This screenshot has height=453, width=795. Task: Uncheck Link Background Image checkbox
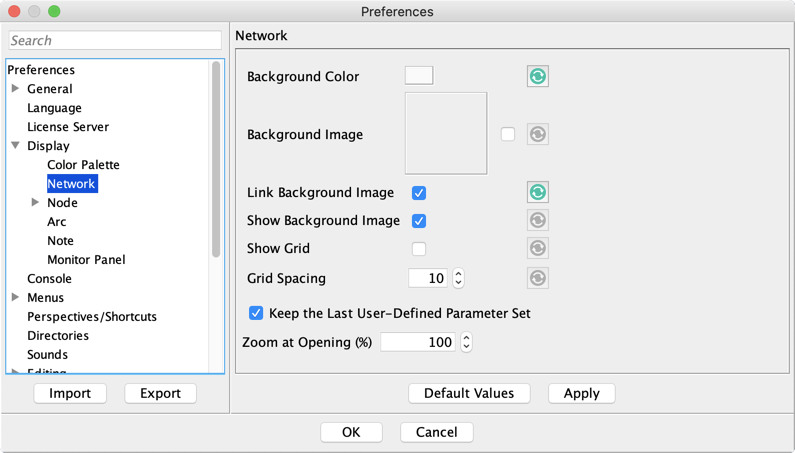click(x=419, y=193)
